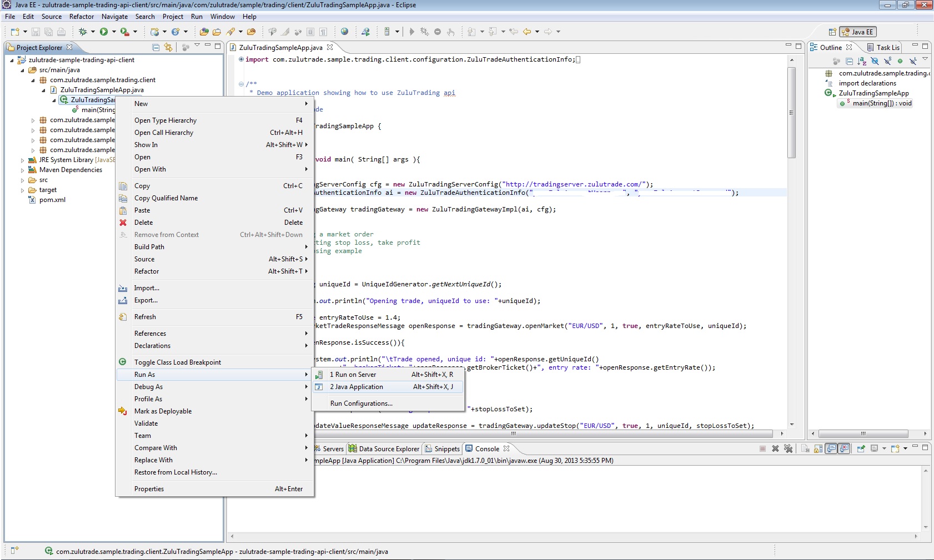Click the Open Perspective icon beside Java EE
The width and height of the screenshot is (934, 560).
tap(832, 32)
